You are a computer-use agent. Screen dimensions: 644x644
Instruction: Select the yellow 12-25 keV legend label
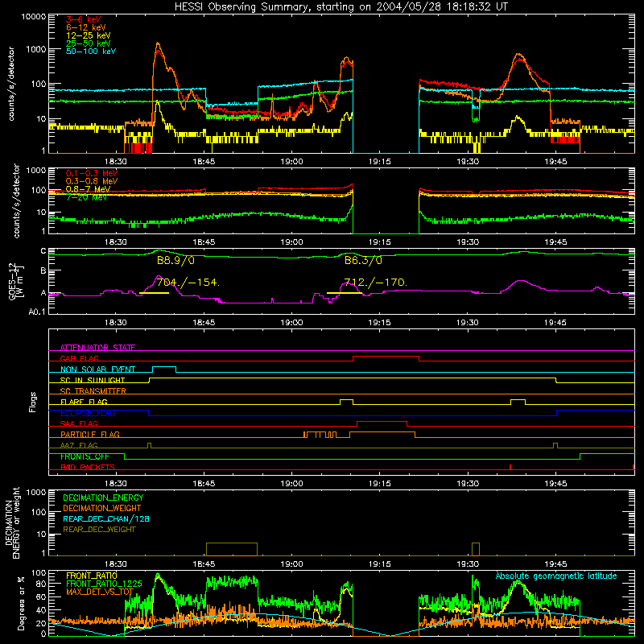coord(88,35)
